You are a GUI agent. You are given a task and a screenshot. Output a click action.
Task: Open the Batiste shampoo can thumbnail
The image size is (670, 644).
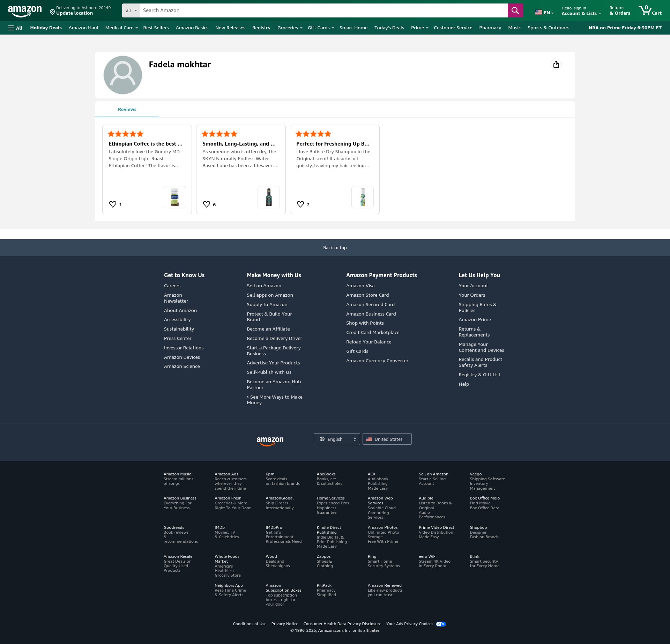[x=363, y=197]
